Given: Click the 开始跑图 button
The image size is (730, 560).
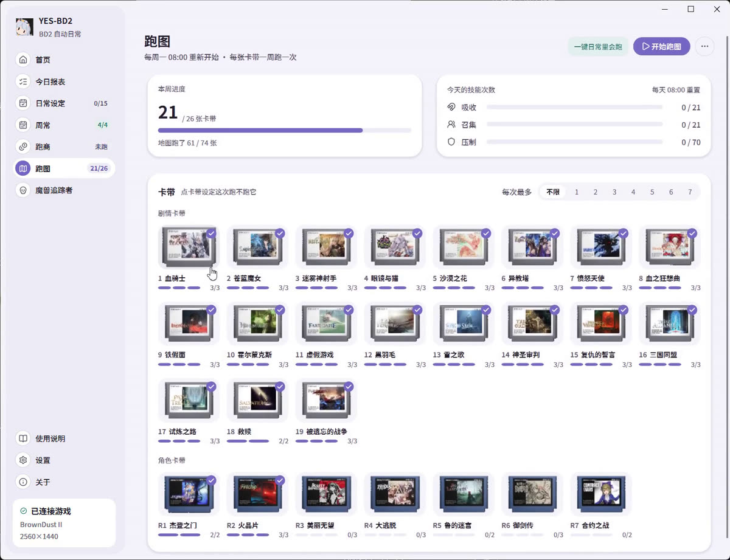Looking at the screenshot, I should [662, 46].
